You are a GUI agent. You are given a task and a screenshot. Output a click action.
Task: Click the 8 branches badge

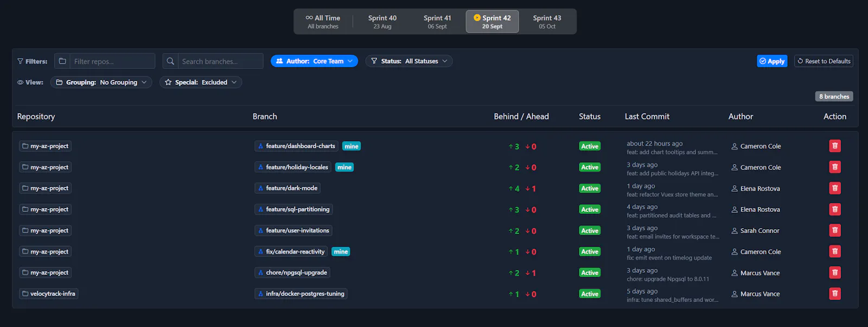point(834,97)
